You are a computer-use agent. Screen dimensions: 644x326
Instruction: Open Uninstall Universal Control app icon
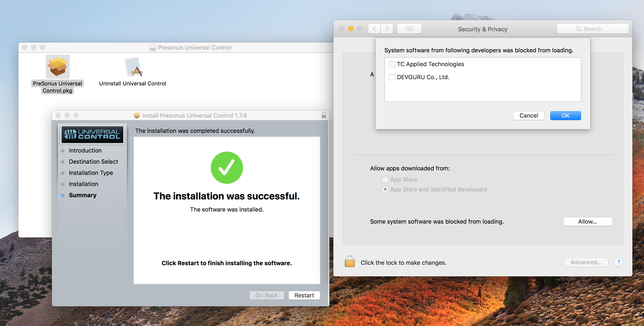tap(134, 67)
